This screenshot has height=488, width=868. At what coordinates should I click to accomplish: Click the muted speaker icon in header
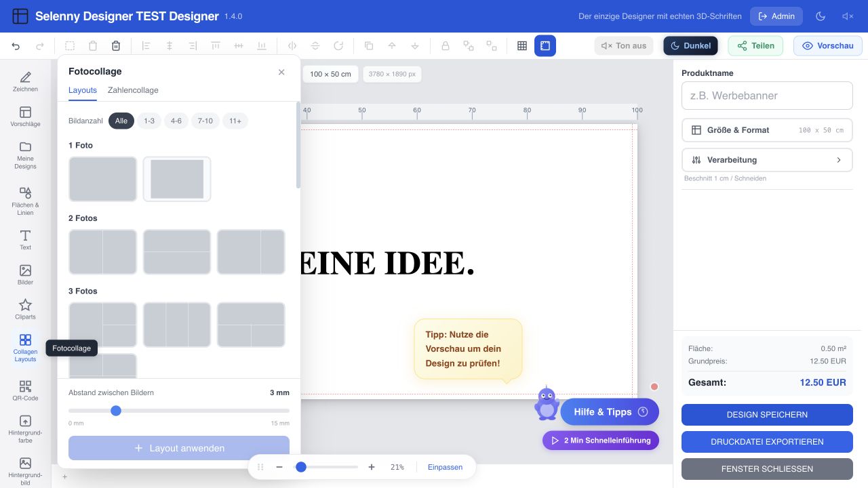(848, 16)
